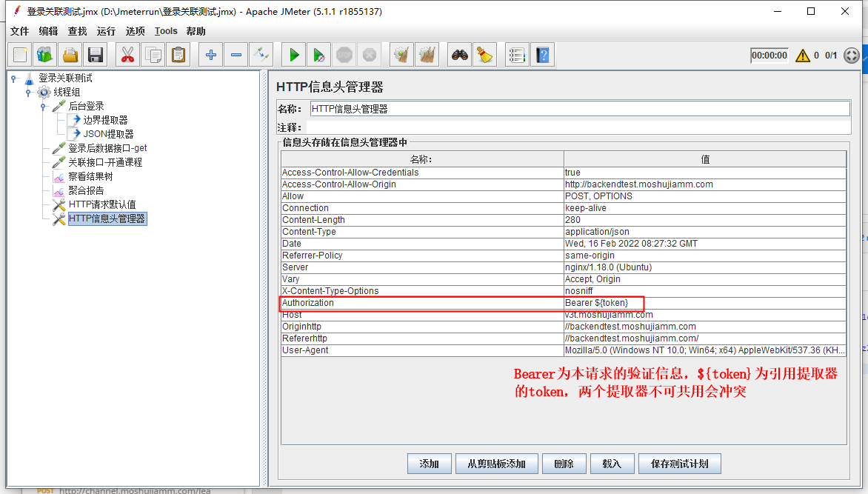Click the Copy toolbar icon
Image resolution: width=868 pixels, height=494 pixels.
[153, 55]
